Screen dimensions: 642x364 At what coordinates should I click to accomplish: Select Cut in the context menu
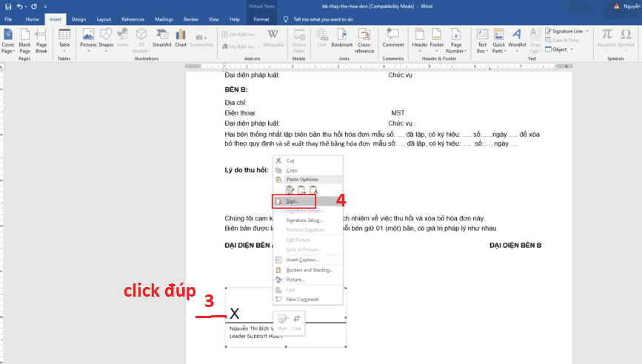(x=308, y=161)
